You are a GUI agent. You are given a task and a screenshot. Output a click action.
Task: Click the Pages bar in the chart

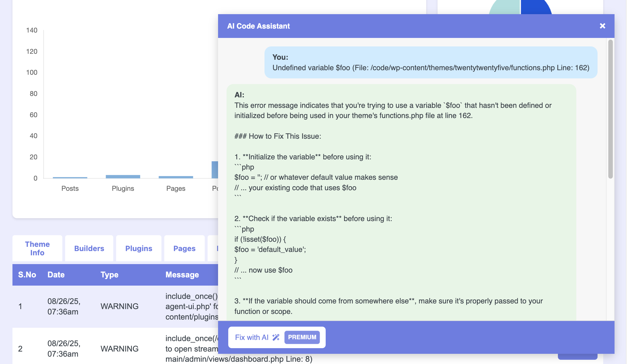point(176,177)
